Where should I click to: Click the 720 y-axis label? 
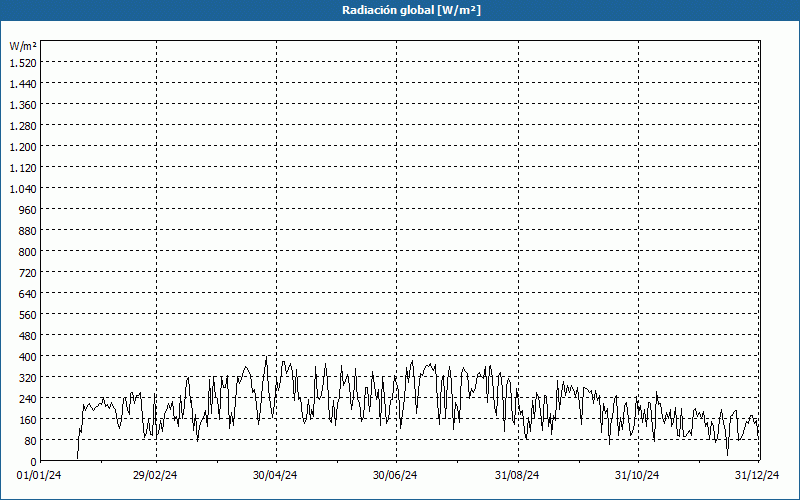pyautogui.click(x=29, y=273)
